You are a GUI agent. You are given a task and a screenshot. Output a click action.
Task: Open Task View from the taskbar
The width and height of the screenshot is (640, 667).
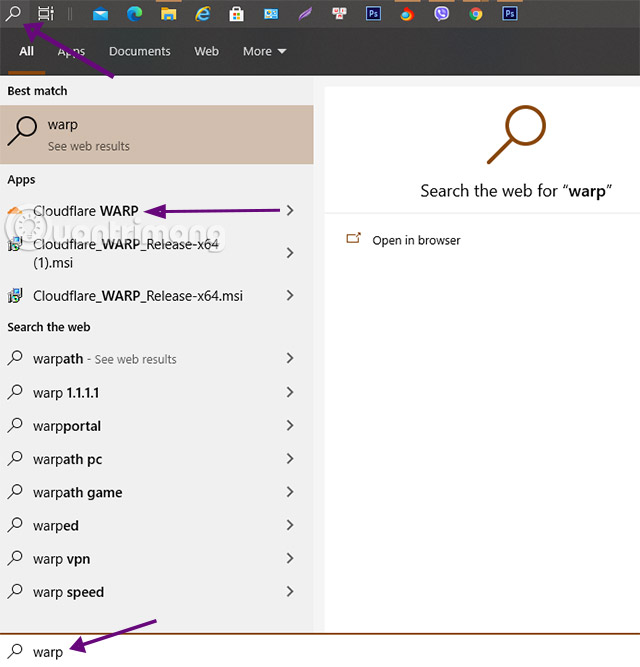[46, 14]
